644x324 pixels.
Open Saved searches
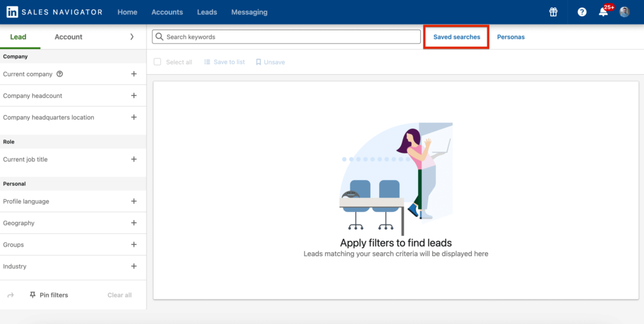pos(457,37)
